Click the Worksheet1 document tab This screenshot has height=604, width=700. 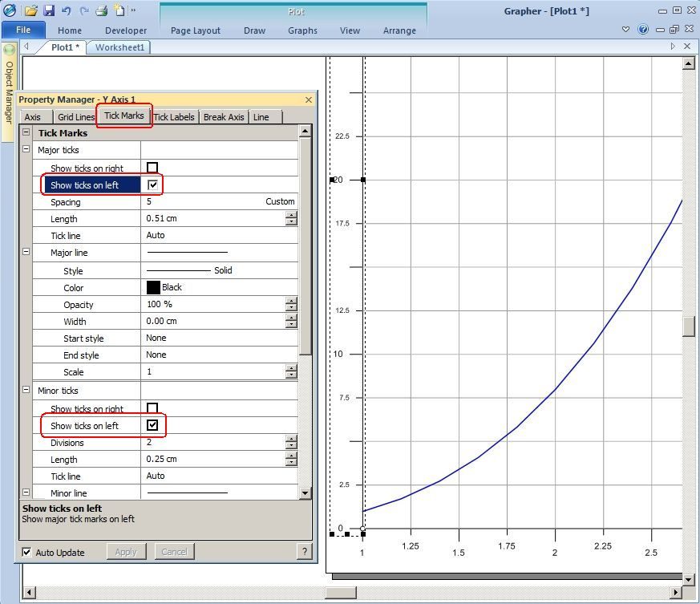119,47
